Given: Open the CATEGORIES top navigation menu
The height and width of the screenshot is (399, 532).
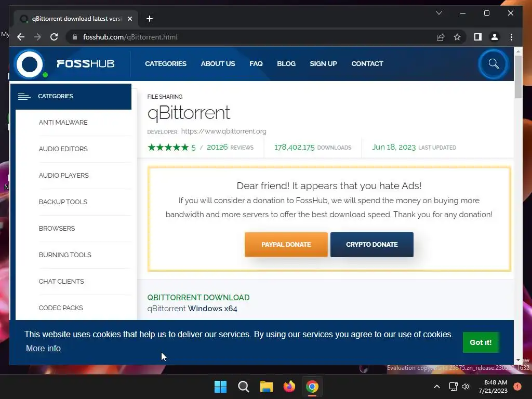Looking at the screenshot, I should pyautogui.click(x=166, y=63).
